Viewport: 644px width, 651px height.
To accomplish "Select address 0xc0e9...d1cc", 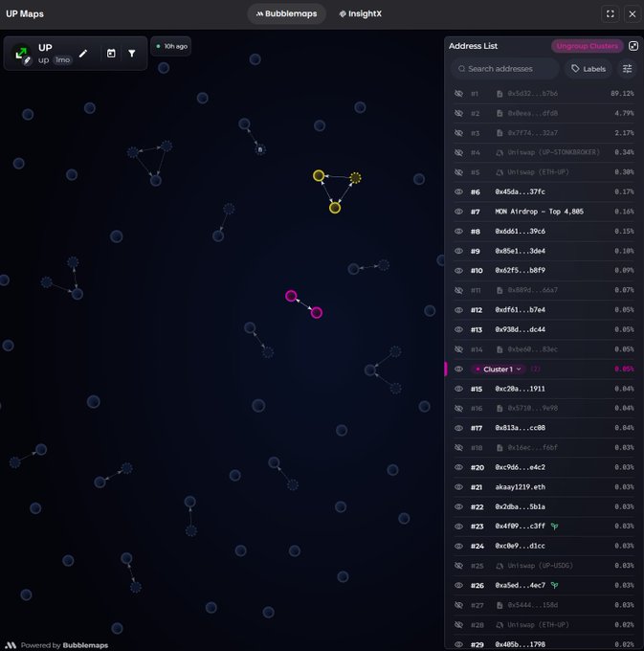I will 520,546.
